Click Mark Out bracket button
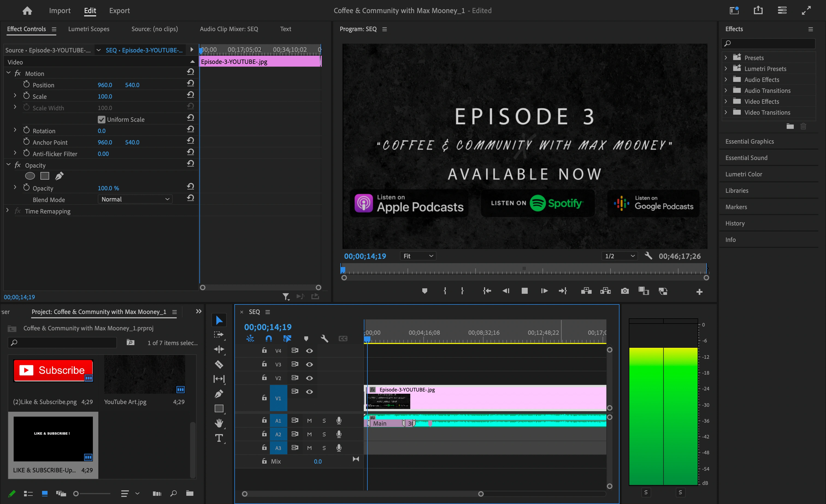 pyautogui.click(x=462, y=291)
